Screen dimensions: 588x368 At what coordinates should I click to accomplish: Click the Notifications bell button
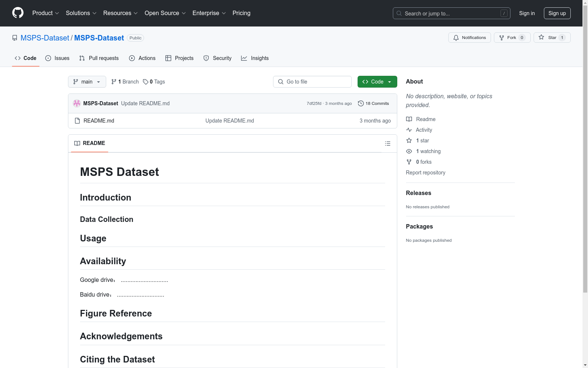point(469,38)
